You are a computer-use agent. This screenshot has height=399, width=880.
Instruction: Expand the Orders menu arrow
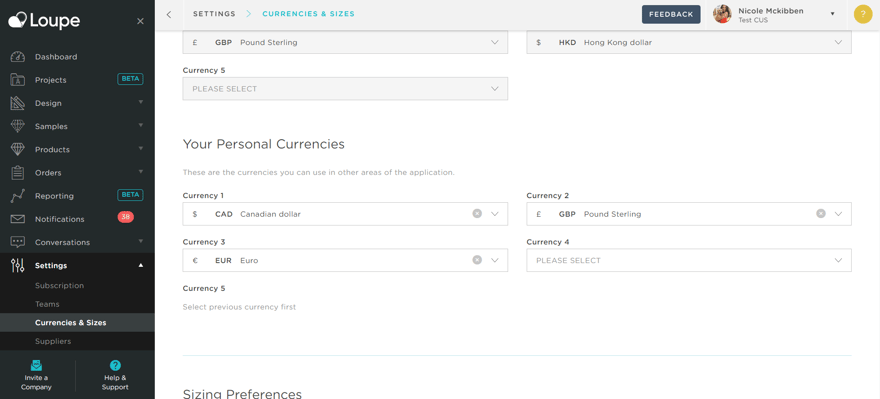pyautogui.click(x=141, y=171)
